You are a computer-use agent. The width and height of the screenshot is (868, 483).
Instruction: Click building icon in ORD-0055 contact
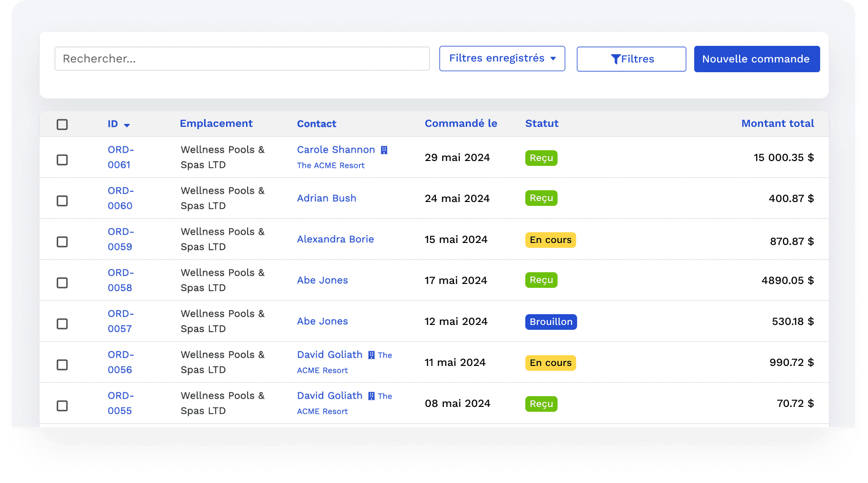372,396
